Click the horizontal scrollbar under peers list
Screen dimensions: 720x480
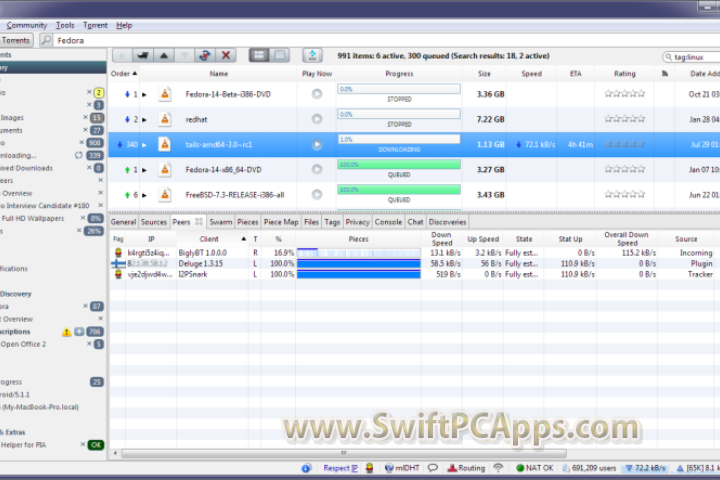point(343,453)
